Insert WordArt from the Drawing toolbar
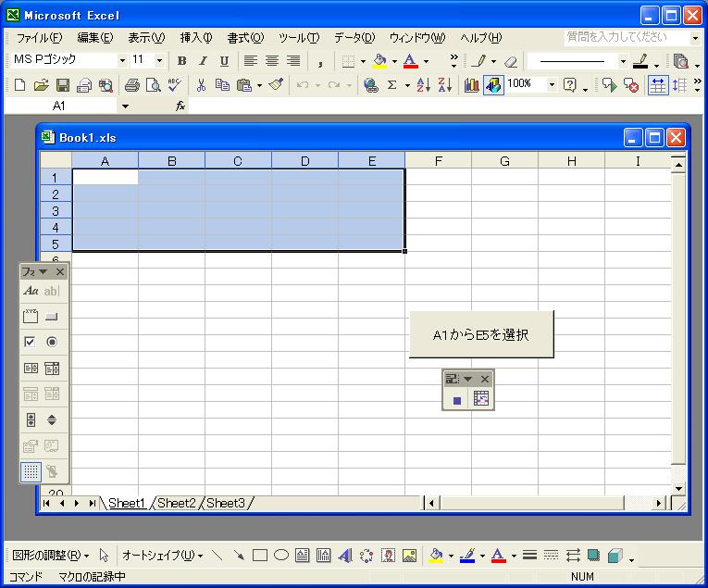This screenshot has height=588, width=708. (345, 555)
